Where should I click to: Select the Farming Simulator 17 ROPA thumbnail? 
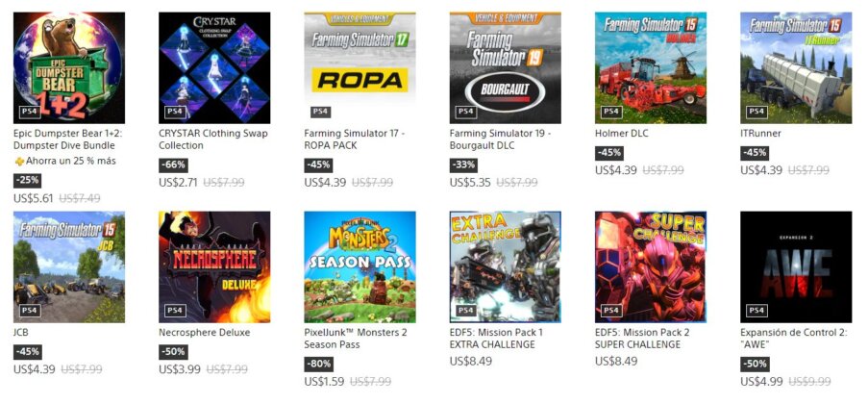(360, 67)
